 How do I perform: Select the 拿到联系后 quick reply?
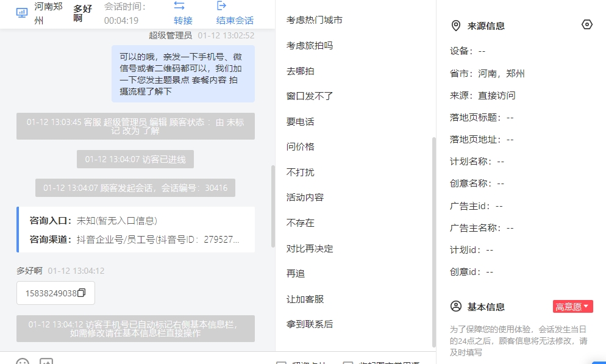click(x=310, y=324)
